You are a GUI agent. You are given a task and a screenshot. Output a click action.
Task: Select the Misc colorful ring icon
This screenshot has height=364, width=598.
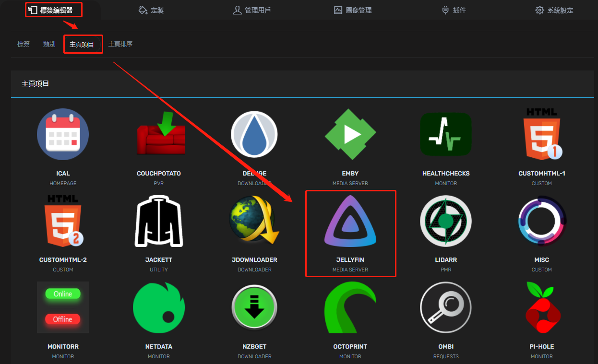pyautogui.click(x=542, y=221)
